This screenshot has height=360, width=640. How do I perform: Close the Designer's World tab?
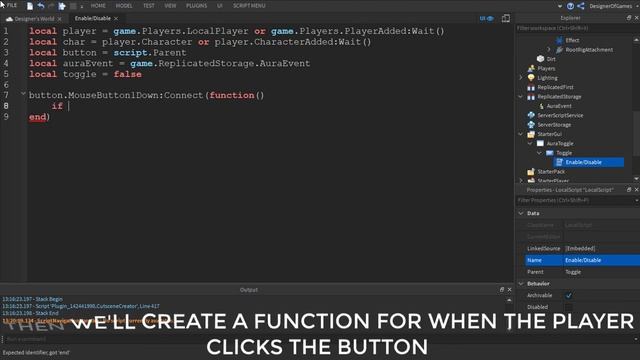point(60,19)
